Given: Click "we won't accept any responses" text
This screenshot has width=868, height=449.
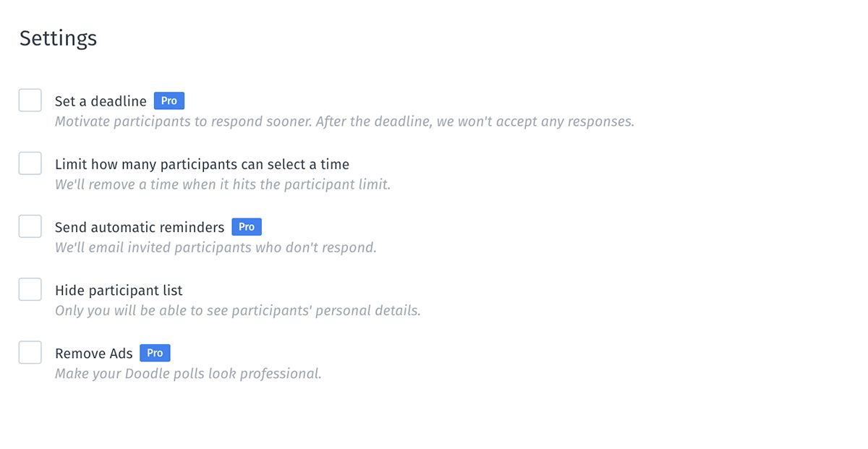Looking at the screenshot, I should coord(535,121).
